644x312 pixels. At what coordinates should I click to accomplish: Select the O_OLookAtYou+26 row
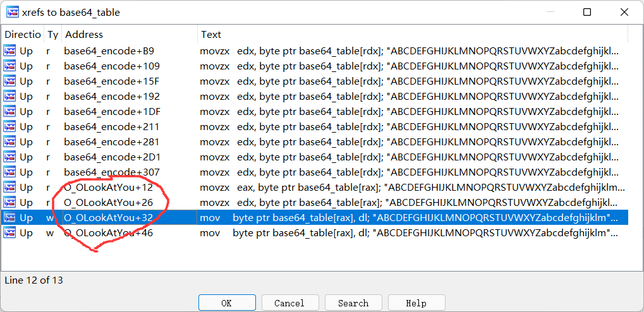point(315,203)
